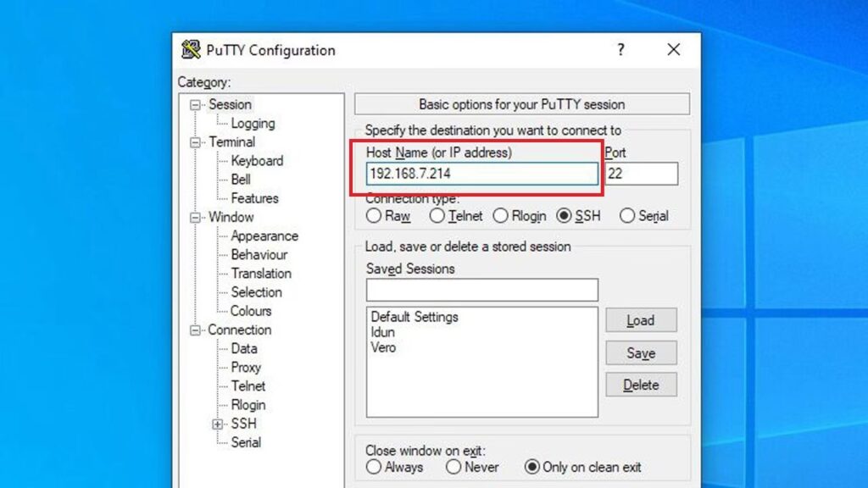Click the PuTTY icon in title bar
The image size is (868, 488).
(191, 50)
